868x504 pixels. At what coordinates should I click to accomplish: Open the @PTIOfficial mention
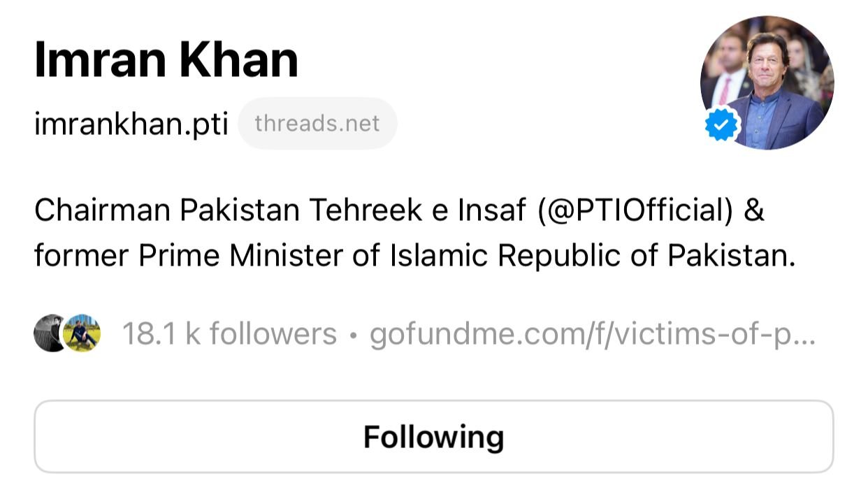pyautogui.click(x=635, y=210)
